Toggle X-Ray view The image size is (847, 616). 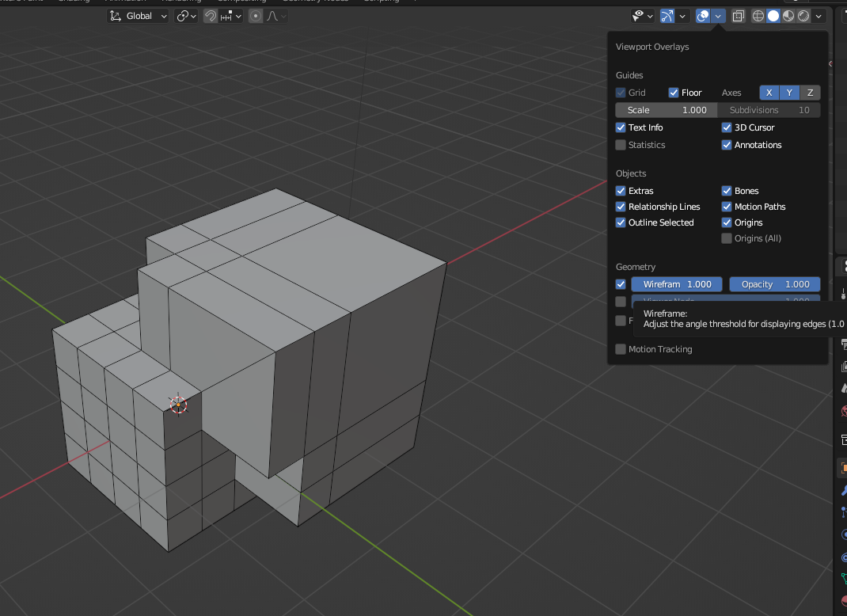pos(738,16)
